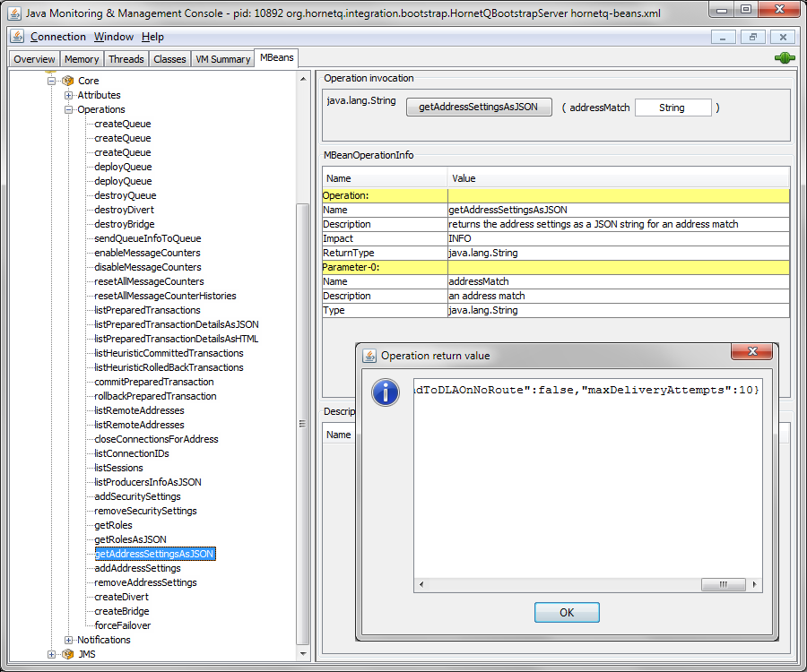Select the createBridge operation

122,611
